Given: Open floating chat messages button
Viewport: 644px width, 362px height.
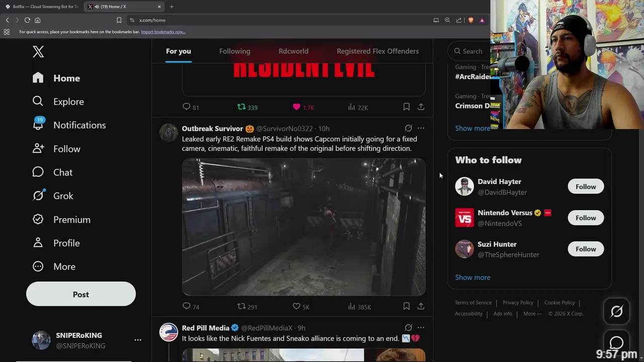Looking at the screenshot, I should pyautogui.click(x=616, y=342).
